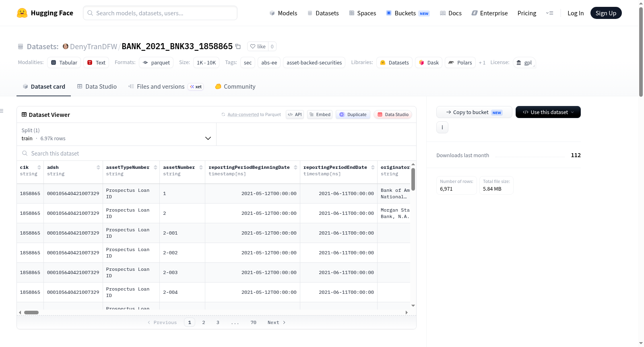644x347 pixels.
Task: Click the Embed button
Action: pos(320,114)
